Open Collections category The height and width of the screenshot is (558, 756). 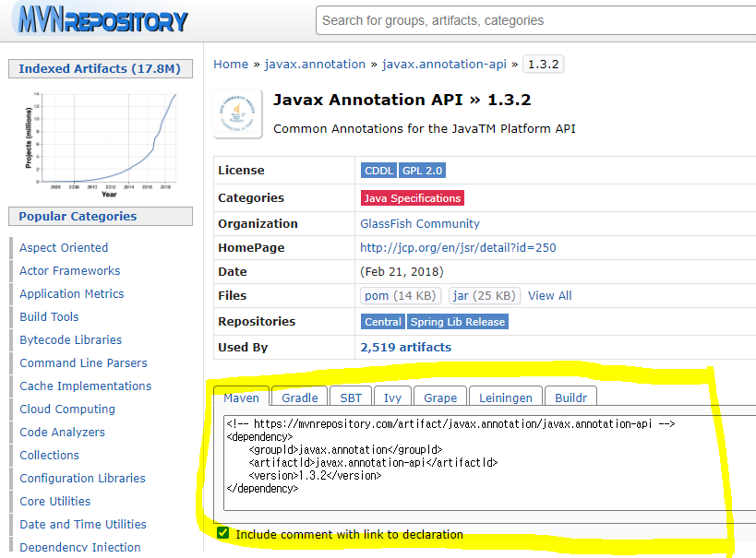49,456
